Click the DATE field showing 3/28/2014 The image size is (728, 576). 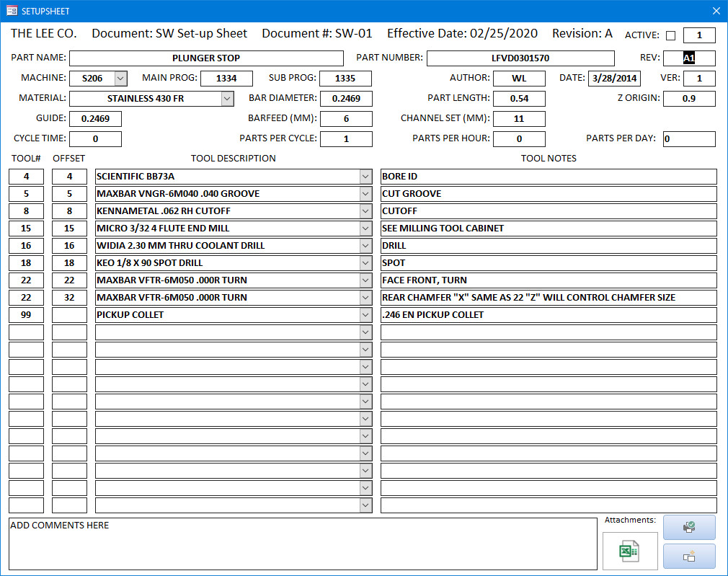coord(613,79)
